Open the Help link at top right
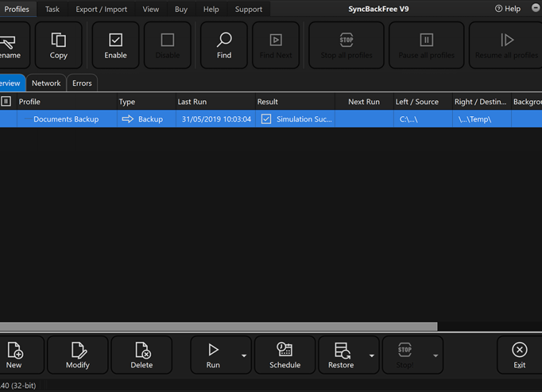Screen dimensions: 542x392 (x=507, y=9)
